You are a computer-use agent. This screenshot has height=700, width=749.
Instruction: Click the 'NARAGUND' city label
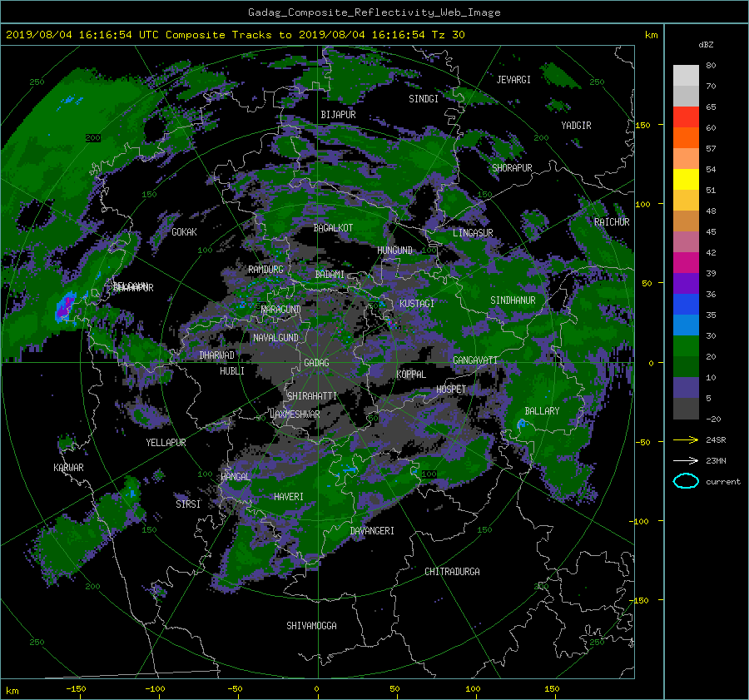pyautogui.click(x=280, y=310)
